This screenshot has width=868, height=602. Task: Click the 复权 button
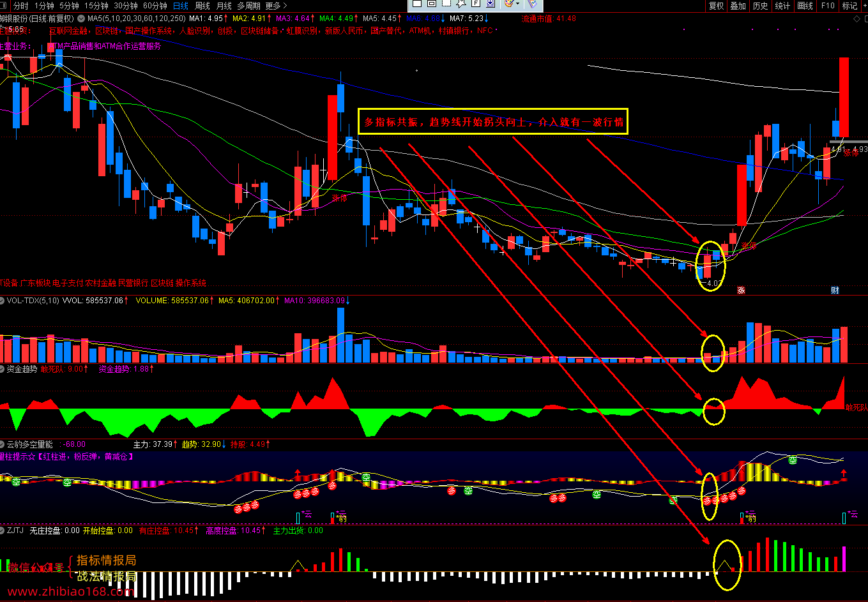[717, 6]
